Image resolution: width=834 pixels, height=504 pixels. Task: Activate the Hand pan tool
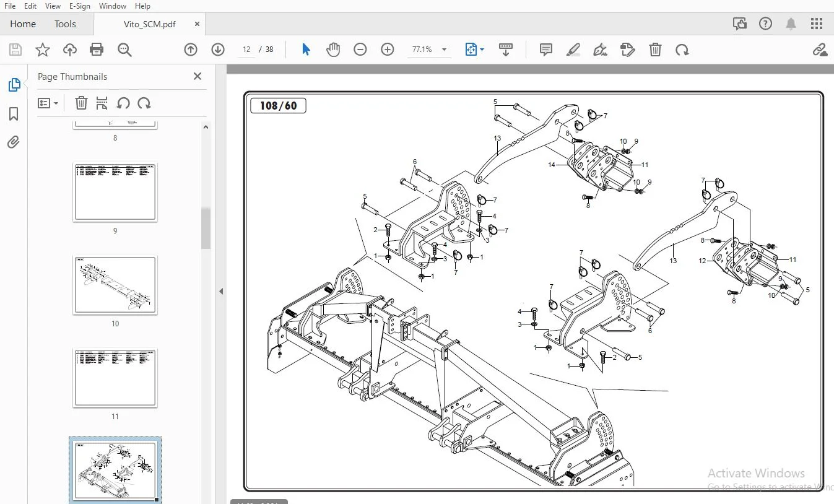coord(333,50)
